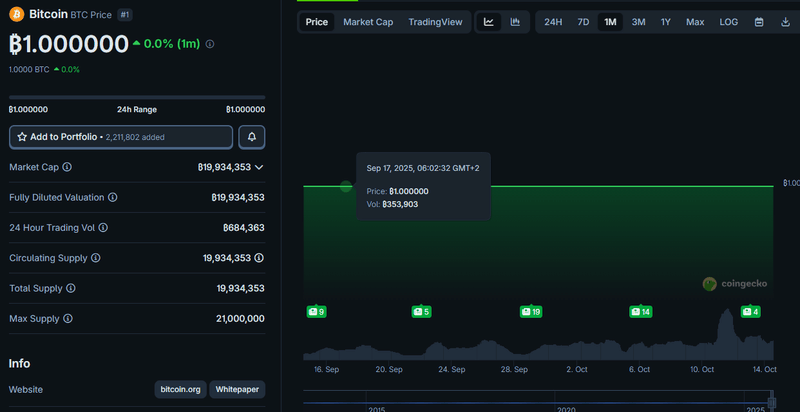Click the tooltip Vol ฿353,903 value
Screen dimensions: 800x412
(x=400, y=204)
